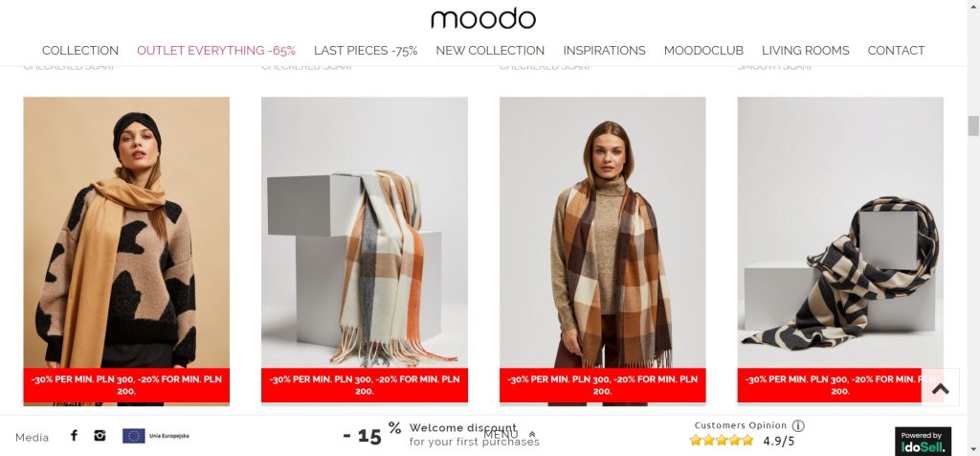Open OUTLET EVERYTHING -65% menu item
This screenshot has width=980, height=456.
(x=216, y=51)
